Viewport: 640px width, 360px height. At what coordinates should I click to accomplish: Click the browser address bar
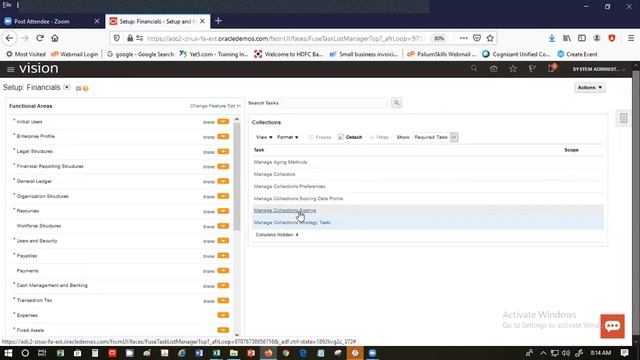[286, 38]
